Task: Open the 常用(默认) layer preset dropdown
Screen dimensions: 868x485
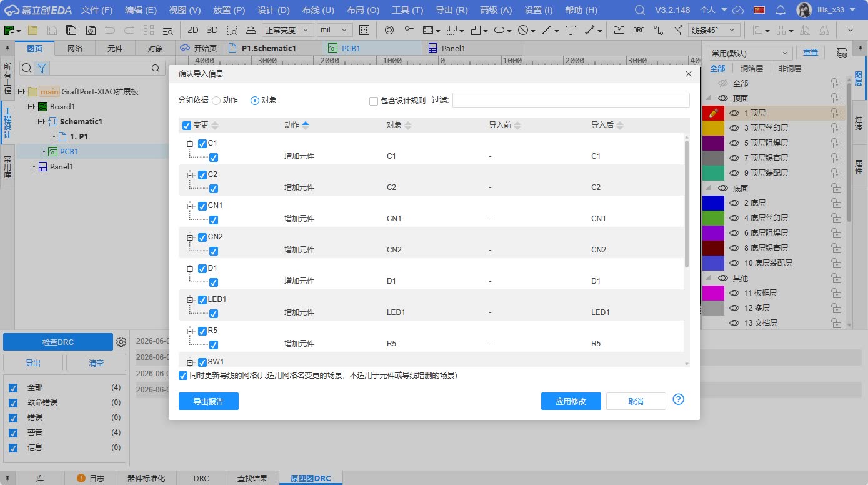Action: pos(751,53)
